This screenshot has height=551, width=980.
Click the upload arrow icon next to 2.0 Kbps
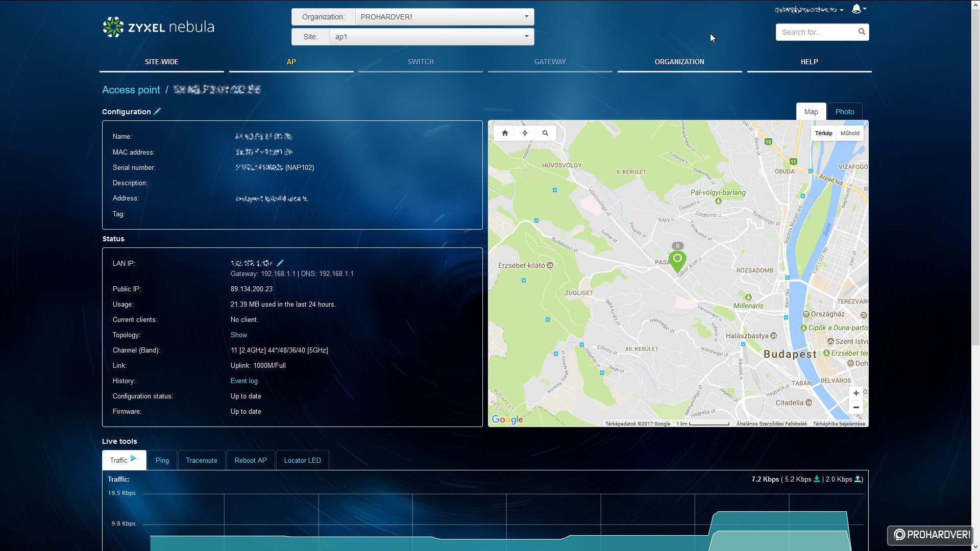857,479
